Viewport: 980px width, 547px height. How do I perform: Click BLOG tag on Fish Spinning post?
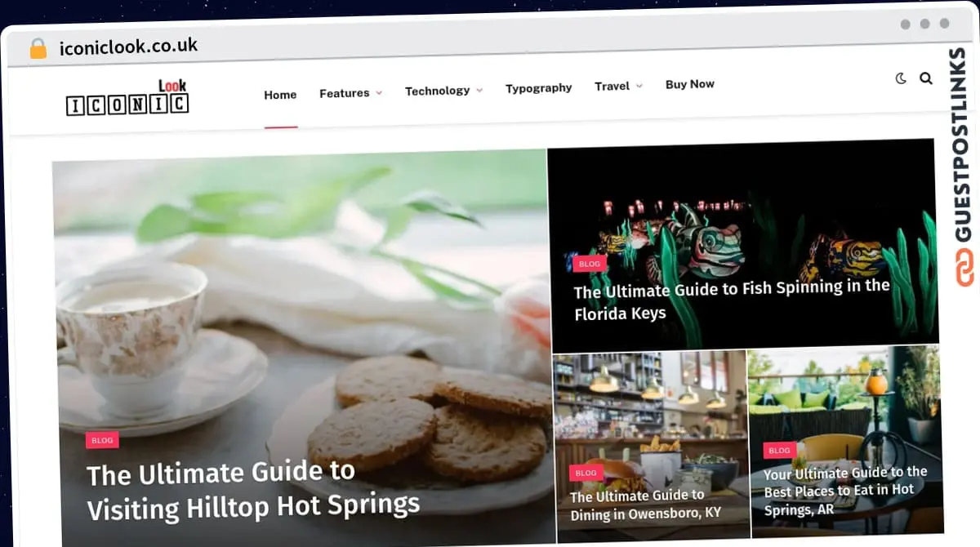[x=589, y=264]
